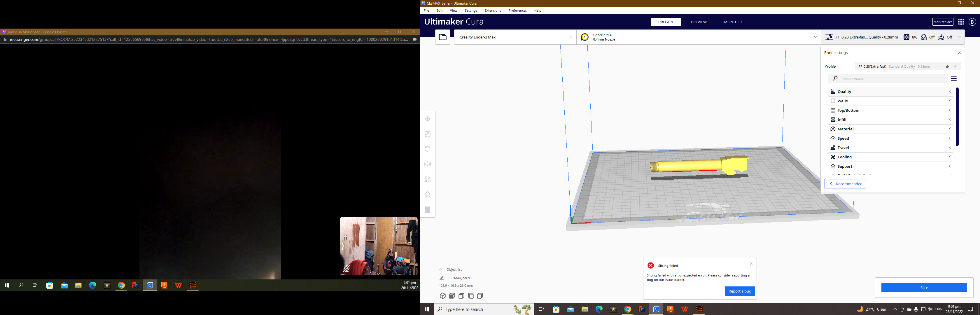Click the red Slicing failed error icon
Viewport: 980px width, 315px height.
[650, 265]
